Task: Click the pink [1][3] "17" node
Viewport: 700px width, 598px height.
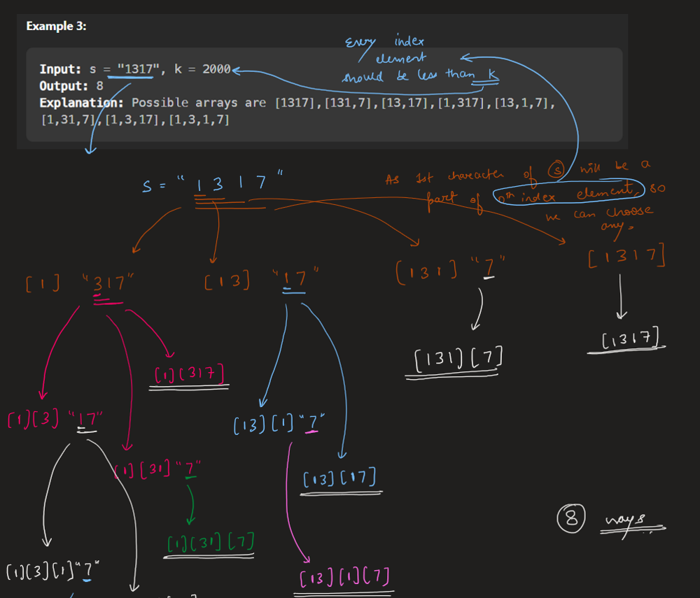Action: 56,420
